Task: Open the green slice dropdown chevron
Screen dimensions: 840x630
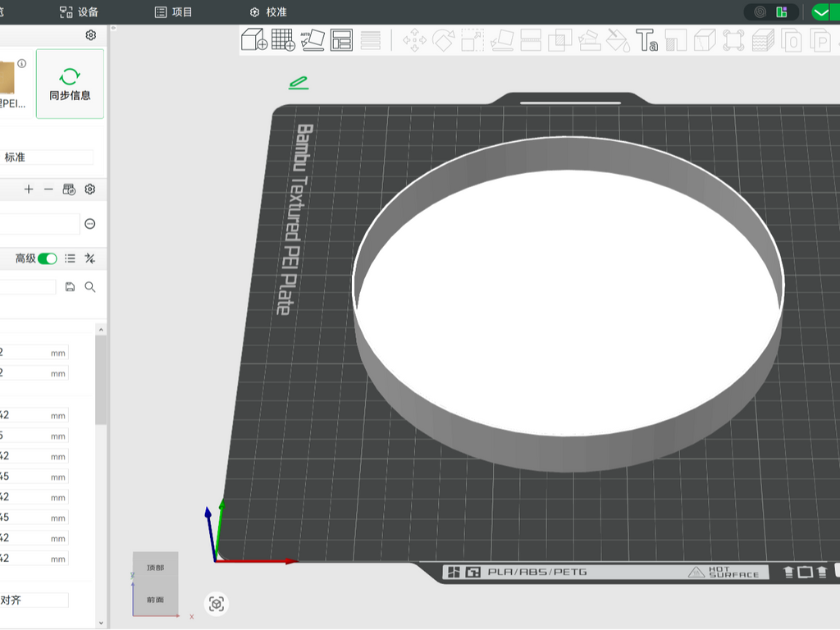Action: pyautogui.click(x=820, y=11)
